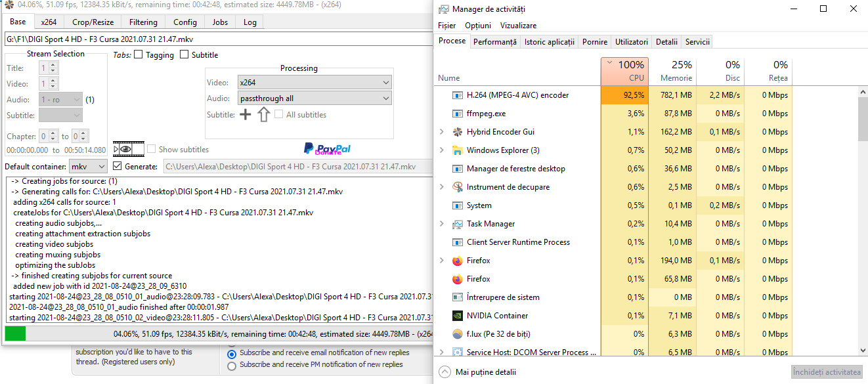Select the Firefox icon with 194,0 MB memory
This screenshot has width=868, height=384.
click(x=458, y=261)
